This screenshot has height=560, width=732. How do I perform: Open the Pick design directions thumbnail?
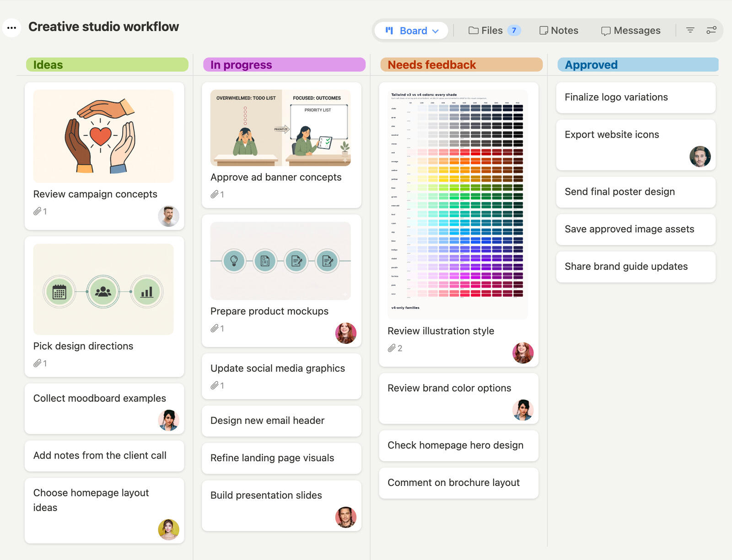coord(103,289)
